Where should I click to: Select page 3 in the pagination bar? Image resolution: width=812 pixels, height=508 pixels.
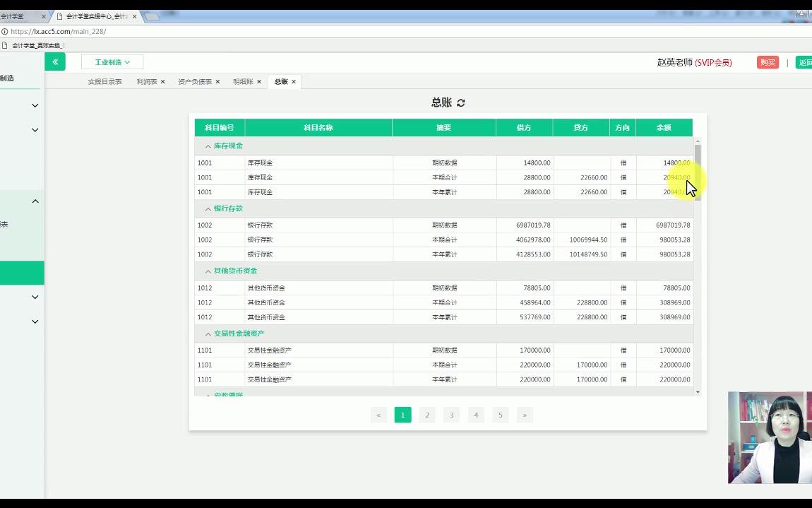point(451,415)
